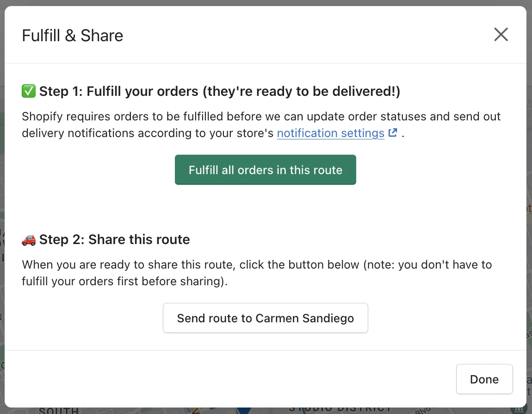Close the Fulfill & Share dialog

(501, 35)
